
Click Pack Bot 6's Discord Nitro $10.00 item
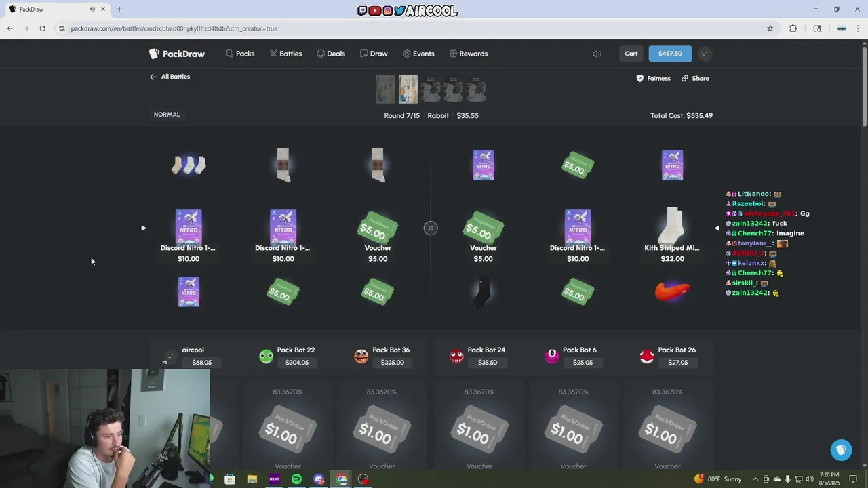pos(578,235)
